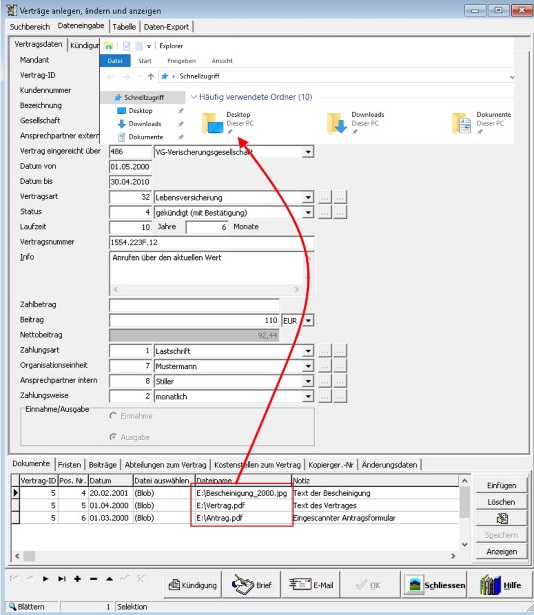534x615 pixels.
Task: Open the Status dropdown arrow
Action: click(308, 213)
